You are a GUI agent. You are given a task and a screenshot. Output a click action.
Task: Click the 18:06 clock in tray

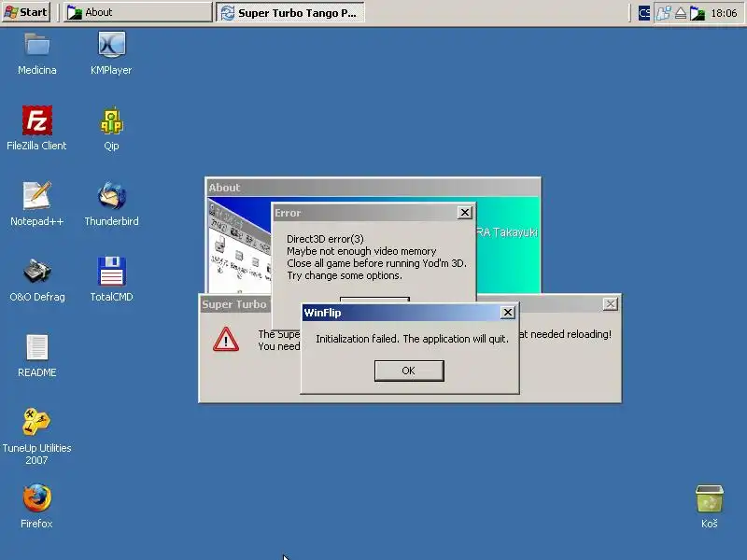724,13
